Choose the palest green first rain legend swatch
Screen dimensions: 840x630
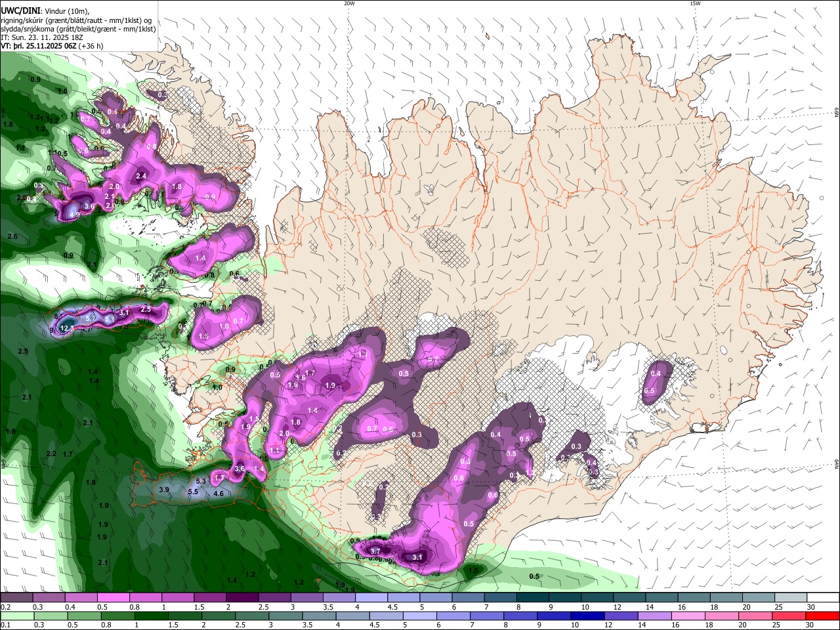(16, 616)
